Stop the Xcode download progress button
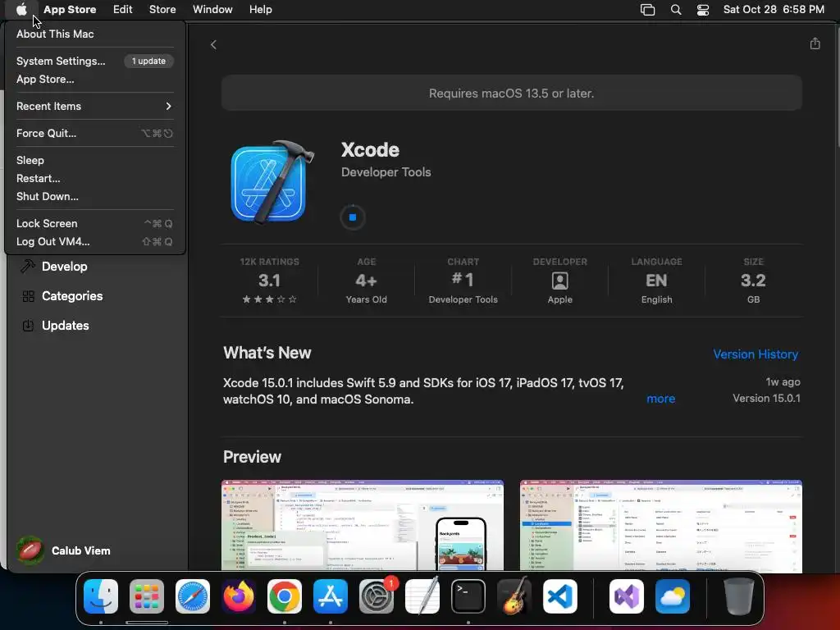 [x=353, y=217]
